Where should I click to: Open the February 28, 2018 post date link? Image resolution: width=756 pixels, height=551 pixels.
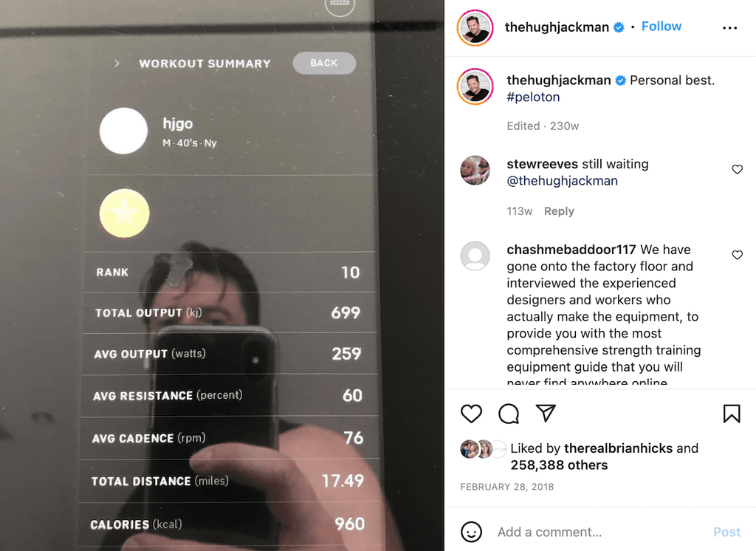click(x=506, y=487)
